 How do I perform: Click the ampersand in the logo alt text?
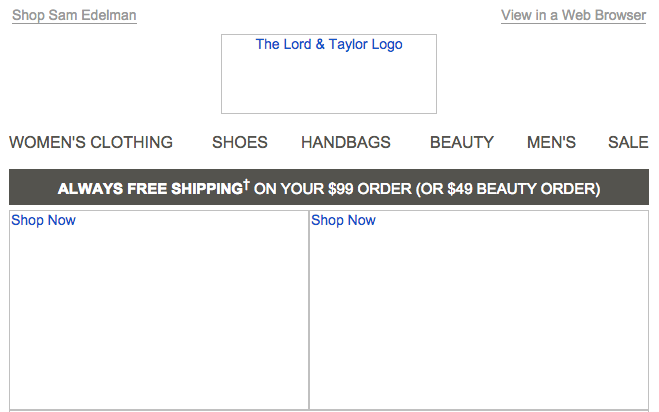coord(320,44)
